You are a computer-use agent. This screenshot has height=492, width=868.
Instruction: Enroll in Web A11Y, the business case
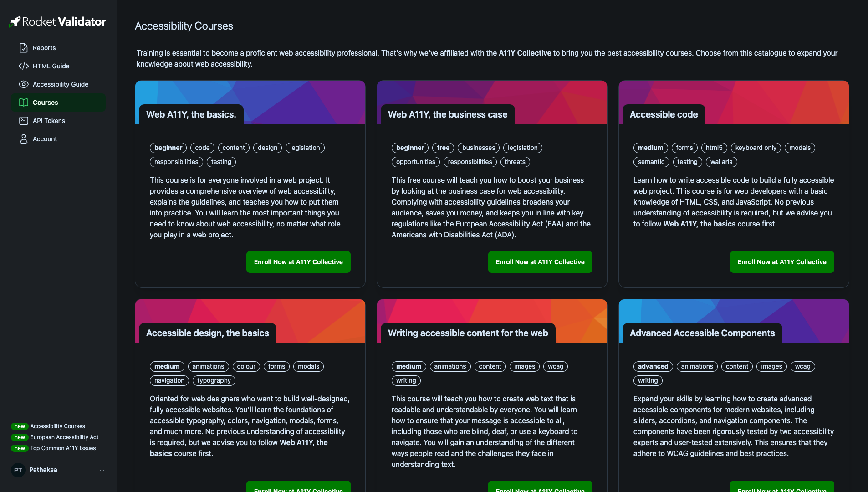click(540, 262)
